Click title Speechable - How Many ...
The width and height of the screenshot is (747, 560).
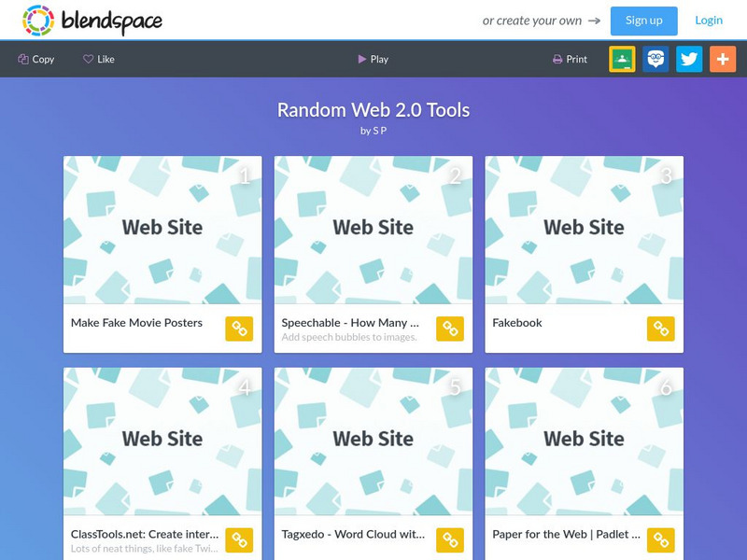[350, 323]
